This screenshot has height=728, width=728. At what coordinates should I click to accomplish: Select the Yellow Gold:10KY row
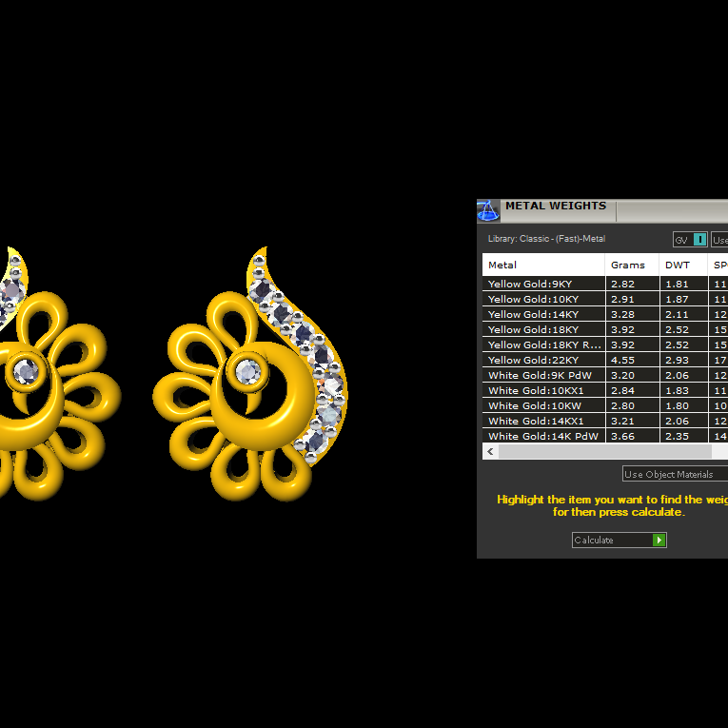[x=605, y=299]
